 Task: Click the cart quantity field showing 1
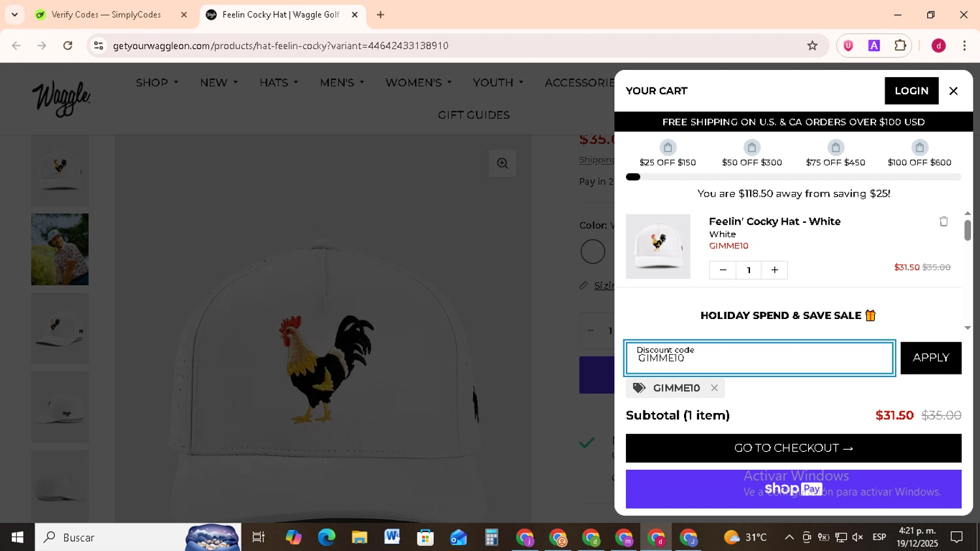tap(749, 270)
